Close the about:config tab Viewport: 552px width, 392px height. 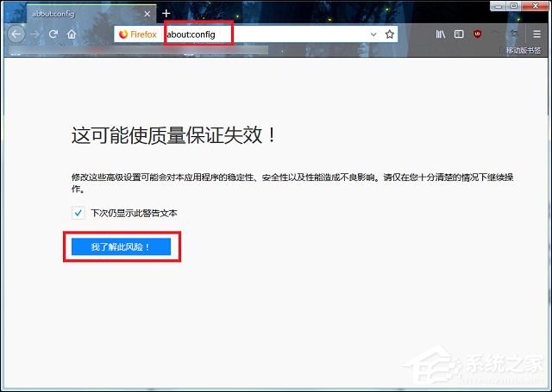(x=147, y=14)
